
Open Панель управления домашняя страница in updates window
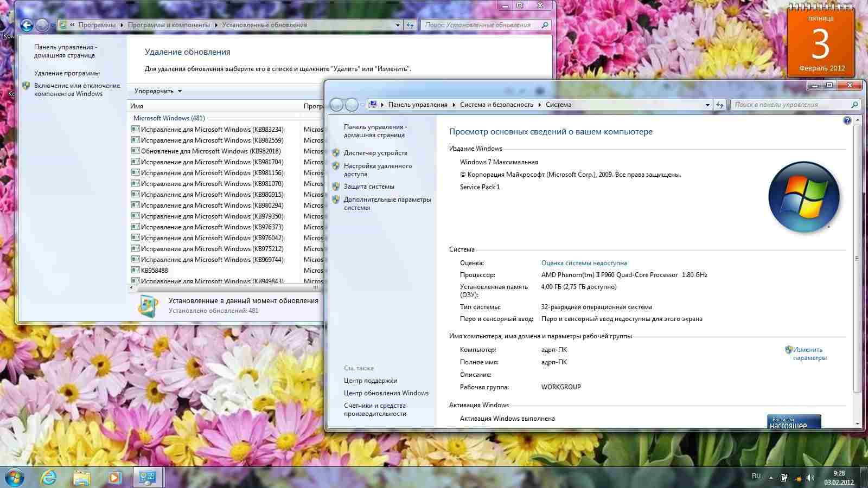point(66,51)
